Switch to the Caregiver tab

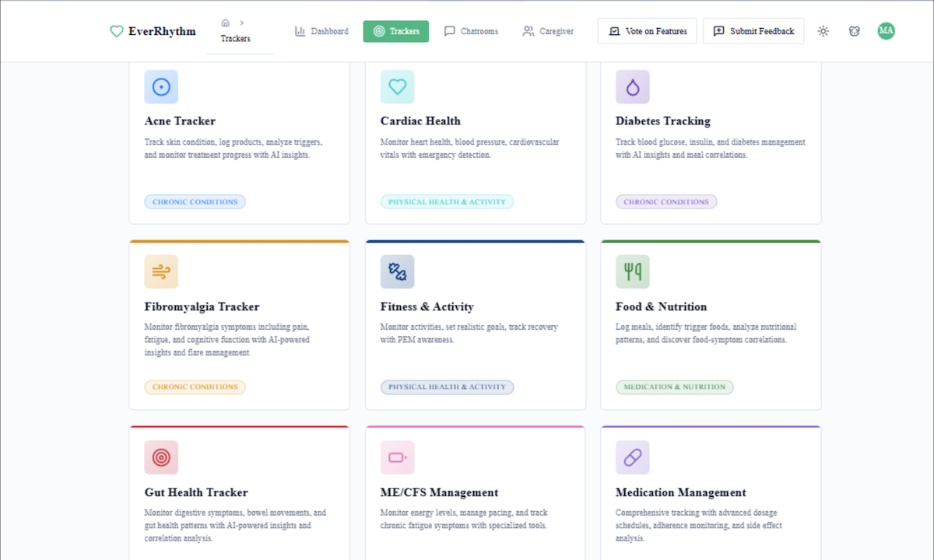[548, 31]
